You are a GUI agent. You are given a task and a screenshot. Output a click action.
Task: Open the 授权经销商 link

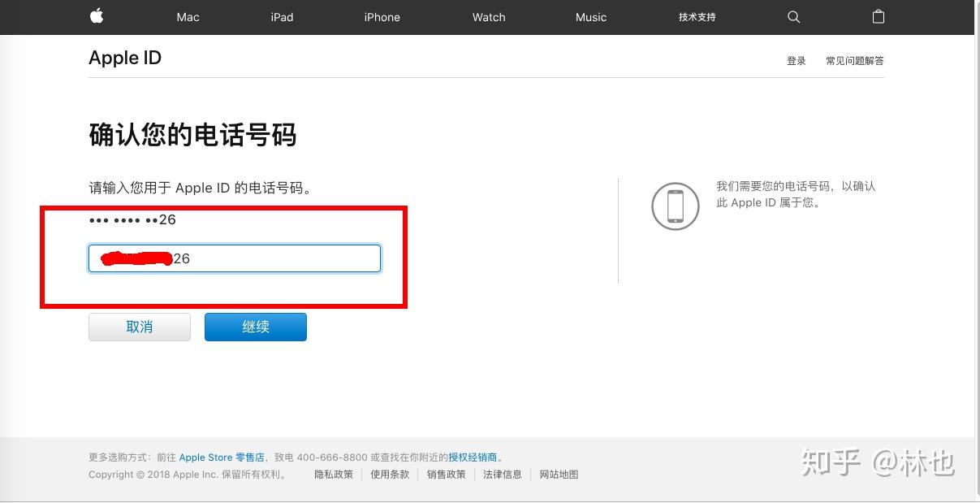(x=472, y=457)
